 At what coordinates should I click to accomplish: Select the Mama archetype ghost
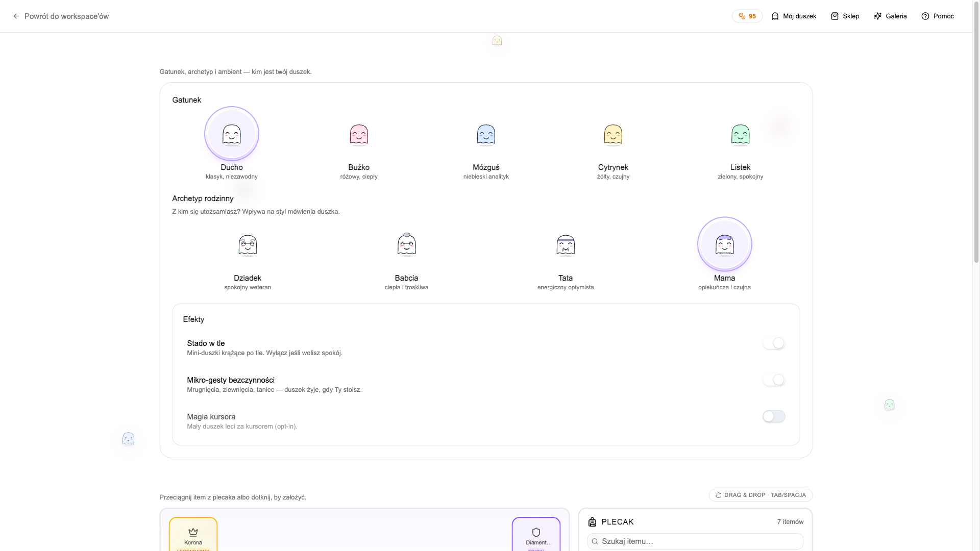[725, 244]
